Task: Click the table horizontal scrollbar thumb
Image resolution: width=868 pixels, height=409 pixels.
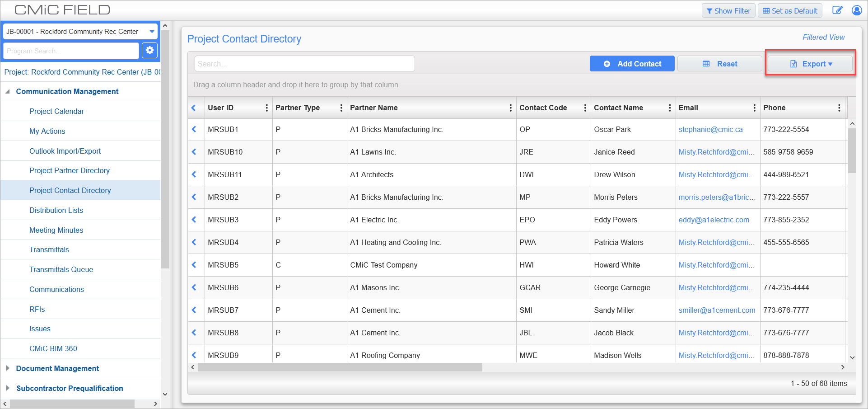Action: point(340,367)
